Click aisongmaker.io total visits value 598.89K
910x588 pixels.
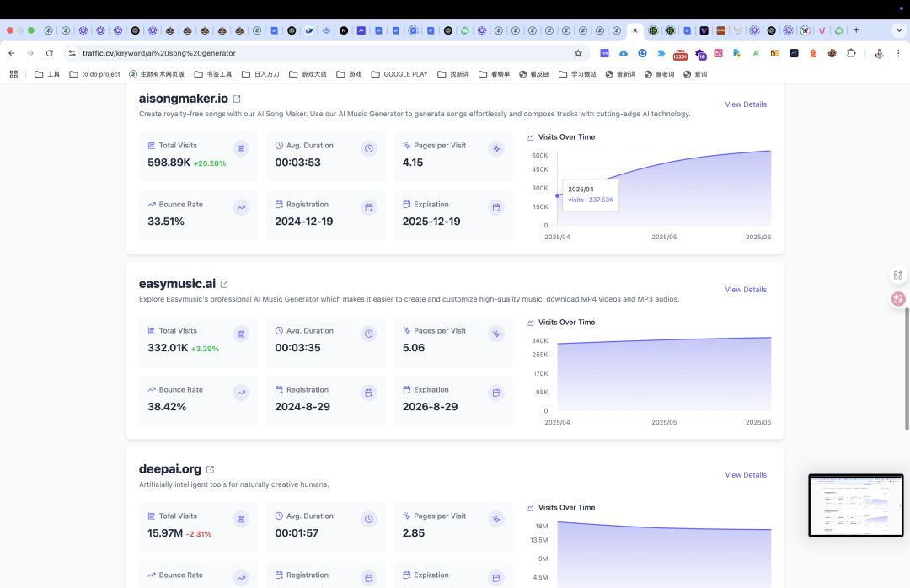click(x=169, y=163)
